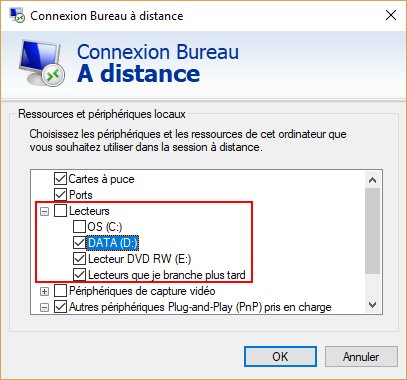Uncheck the Cartes à puce checkbox
Image resolution: width=407 pixels, height=380 pixels.
click(60, 179)
